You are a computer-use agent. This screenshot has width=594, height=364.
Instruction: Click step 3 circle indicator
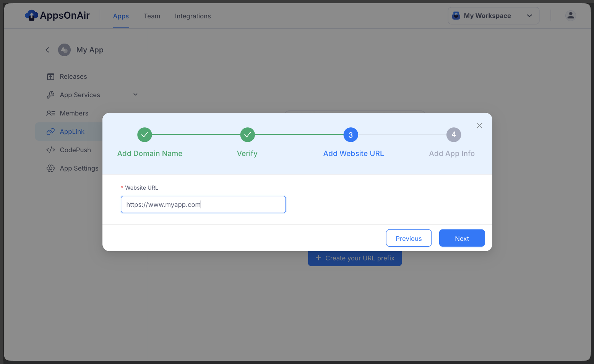pyautogui.click(x=351, y=135)
